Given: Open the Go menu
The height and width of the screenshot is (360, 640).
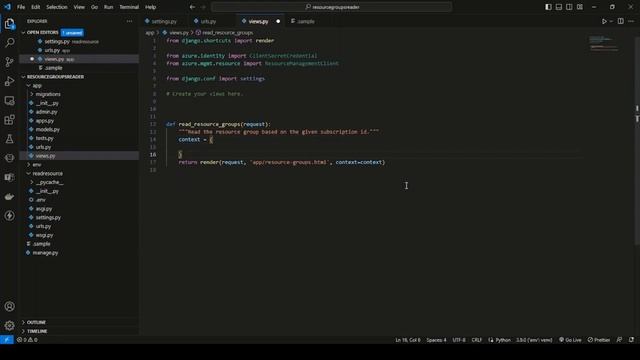Looking at the screenshot, I should (x=94, y=7).
